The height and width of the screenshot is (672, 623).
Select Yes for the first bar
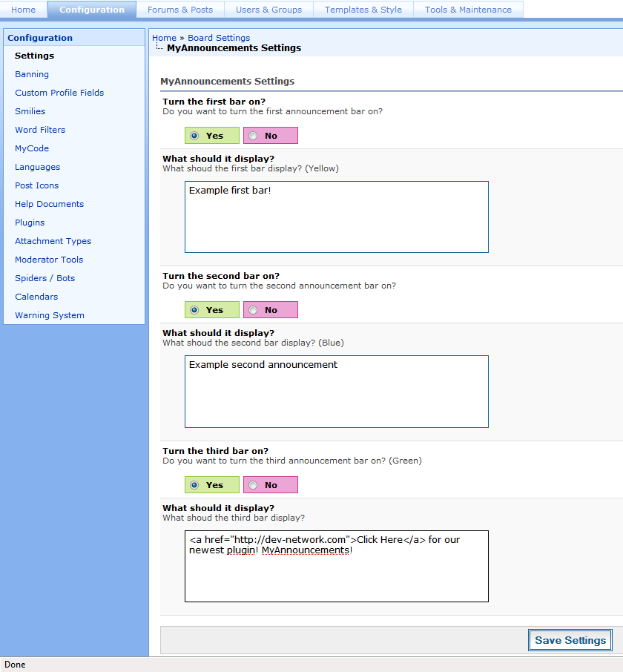tap(195, 136)
